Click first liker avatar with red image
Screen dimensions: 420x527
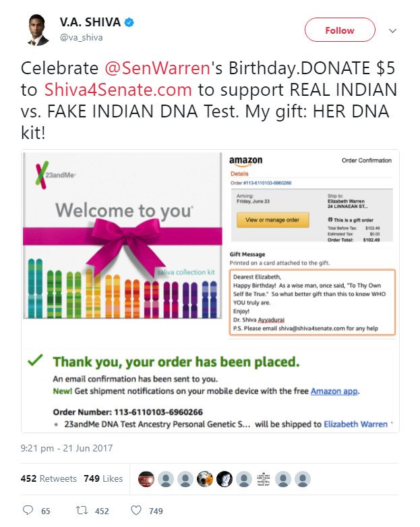click(x=146, y=479)
